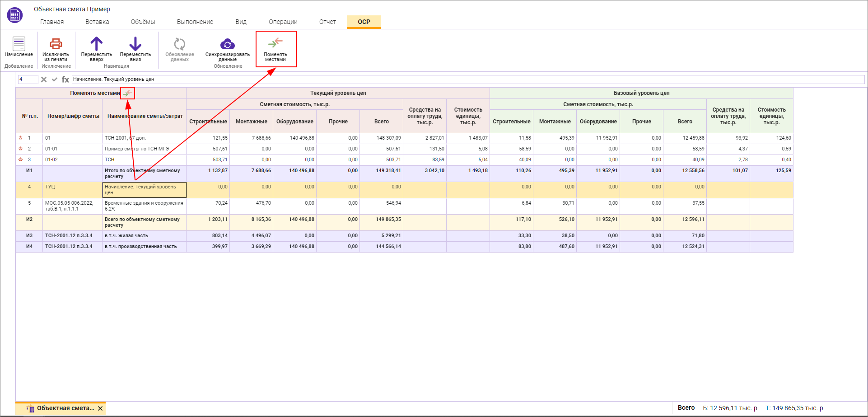
Task: Select в т.ч. жилая часть row
Action: [x=404, y=236]
